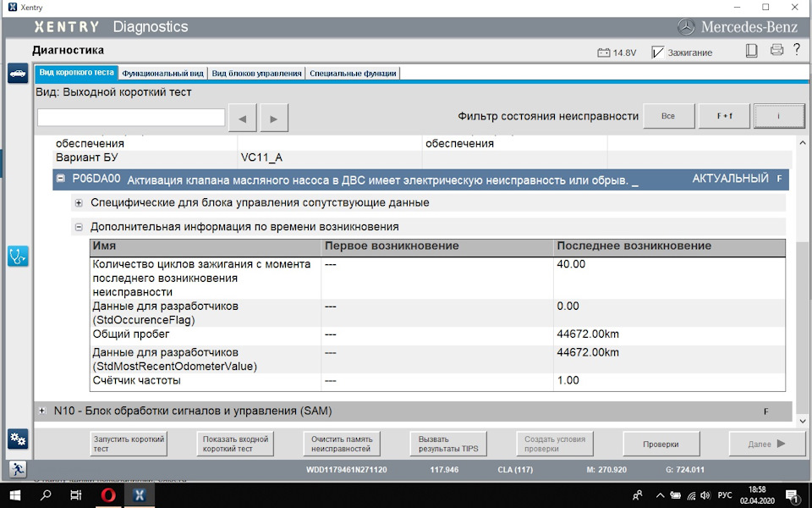Click the printer icon in header
812x508 pixels.
pyautogui.click(x=776, y=51)
